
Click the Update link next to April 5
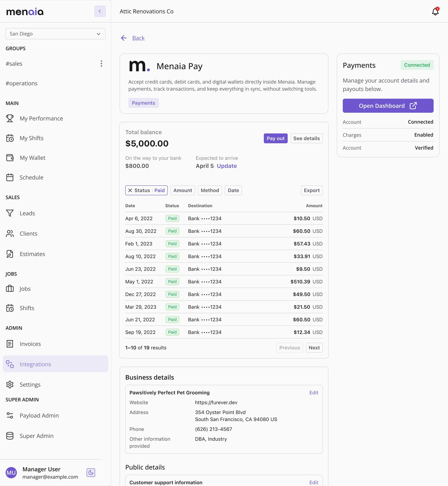click(x=227, y=166)
